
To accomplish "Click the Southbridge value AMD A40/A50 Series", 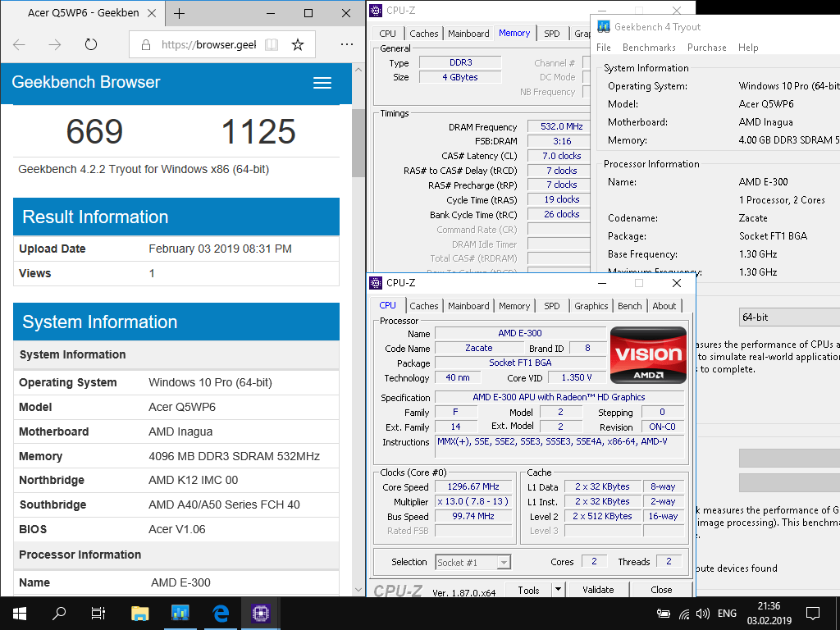I will click(x=224, y=504).
